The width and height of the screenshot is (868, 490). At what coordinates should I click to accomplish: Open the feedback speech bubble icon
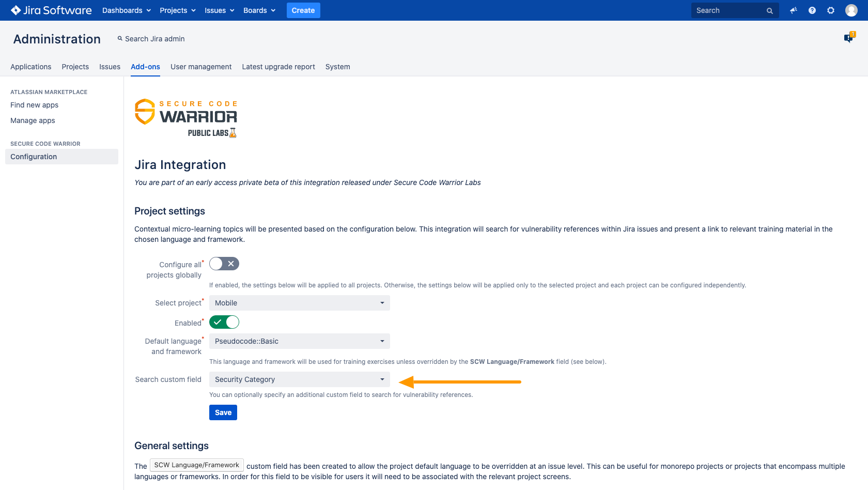(849, 37)
